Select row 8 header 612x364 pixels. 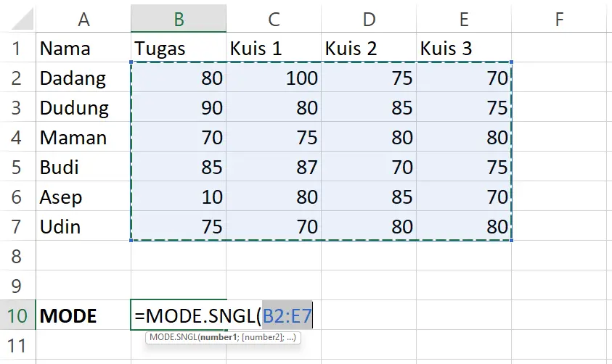coord(17,256)
